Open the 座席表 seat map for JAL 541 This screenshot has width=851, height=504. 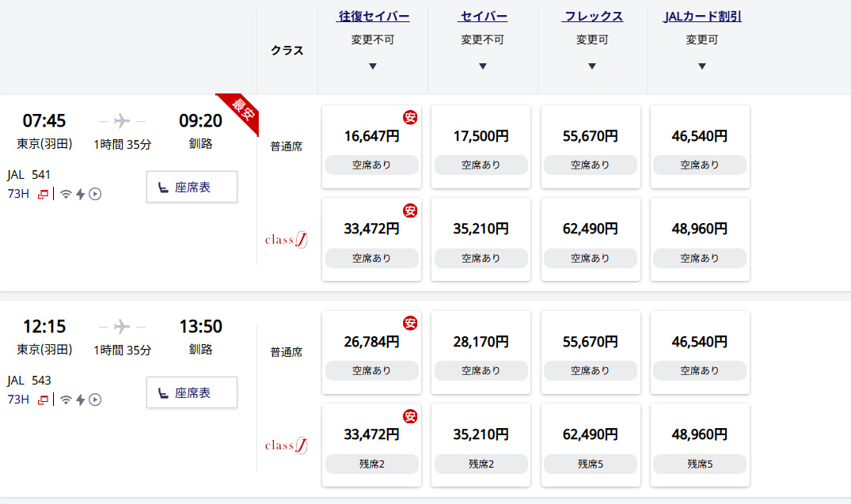192,187
